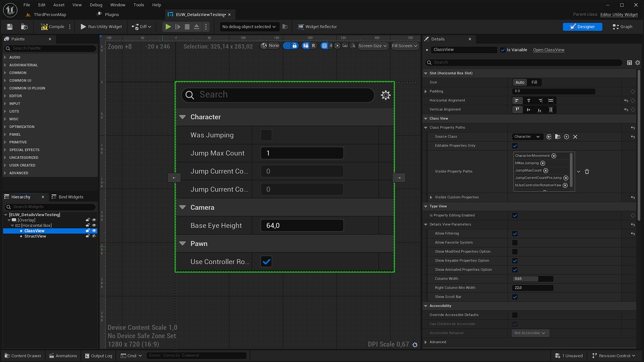Set Vertical Alignment to bottom

(540, 110)
